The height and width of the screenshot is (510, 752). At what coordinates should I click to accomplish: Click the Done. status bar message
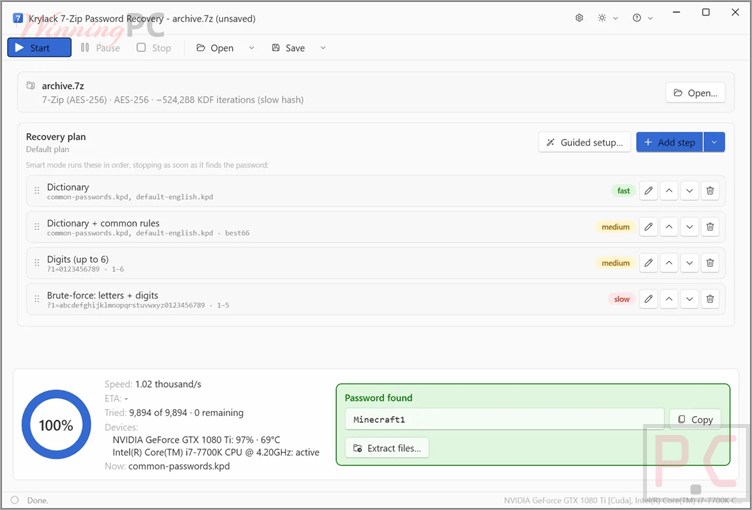[x=37, y=500]
